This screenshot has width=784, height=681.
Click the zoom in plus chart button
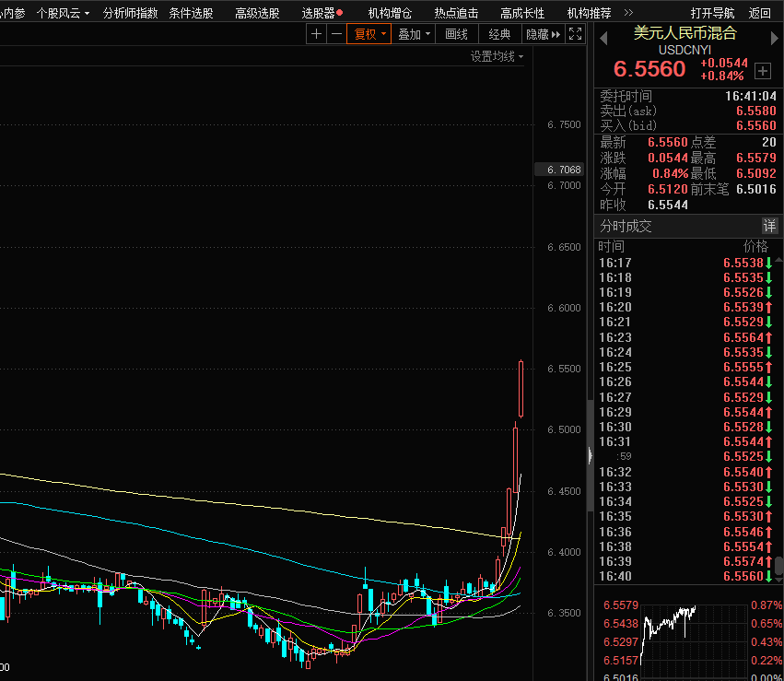[317, 34]
